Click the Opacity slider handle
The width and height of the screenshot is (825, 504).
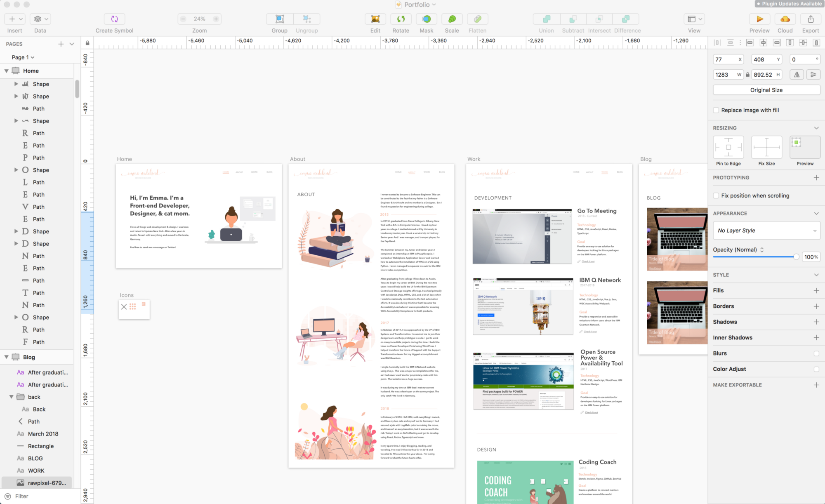pyautogui.click(x=796, y=257)
